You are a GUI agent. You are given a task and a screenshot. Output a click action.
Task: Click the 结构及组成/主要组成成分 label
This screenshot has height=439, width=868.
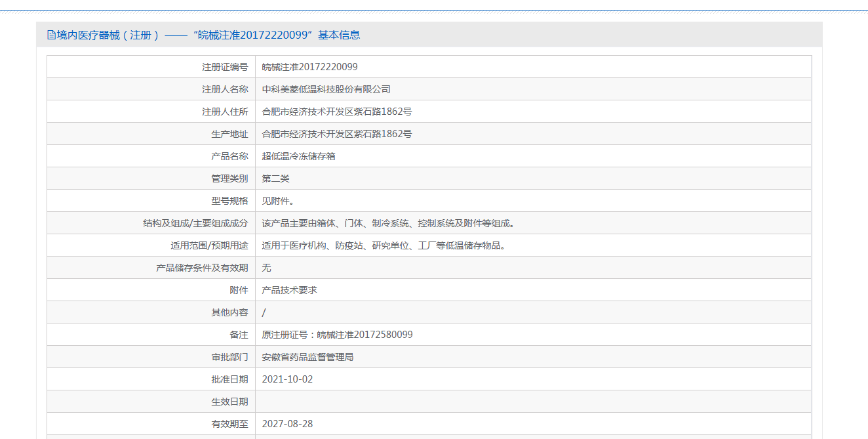pos(195,223)
